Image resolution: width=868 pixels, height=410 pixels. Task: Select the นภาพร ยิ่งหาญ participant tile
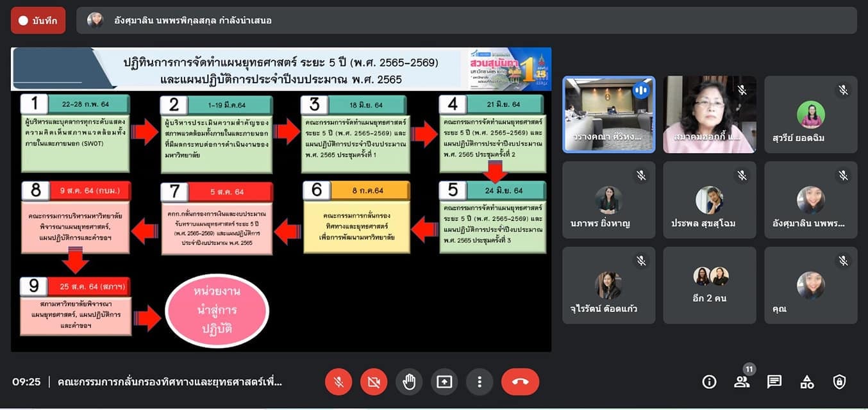(608, 200)
